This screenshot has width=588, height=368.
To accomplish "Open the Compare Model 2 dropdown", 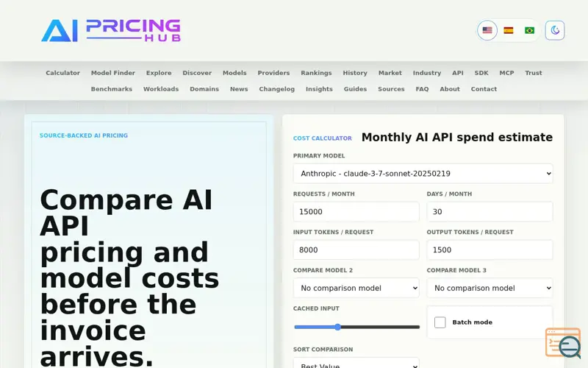I will pos(356,288).
